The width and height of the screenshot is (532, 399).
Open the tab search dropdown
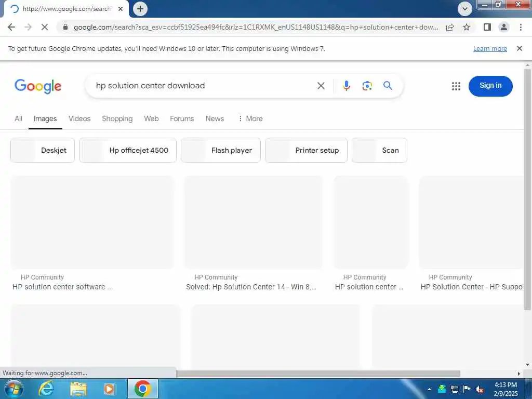click(465, 9)
